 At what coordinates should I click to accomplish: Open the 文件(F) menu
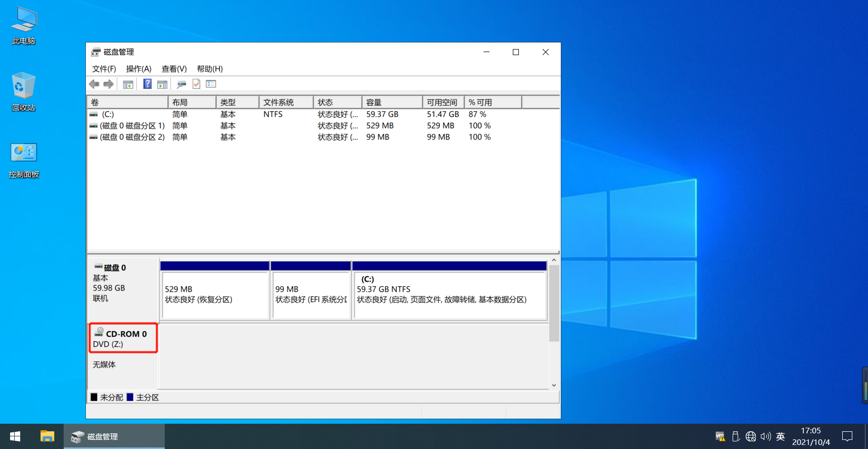pos(104,69)
